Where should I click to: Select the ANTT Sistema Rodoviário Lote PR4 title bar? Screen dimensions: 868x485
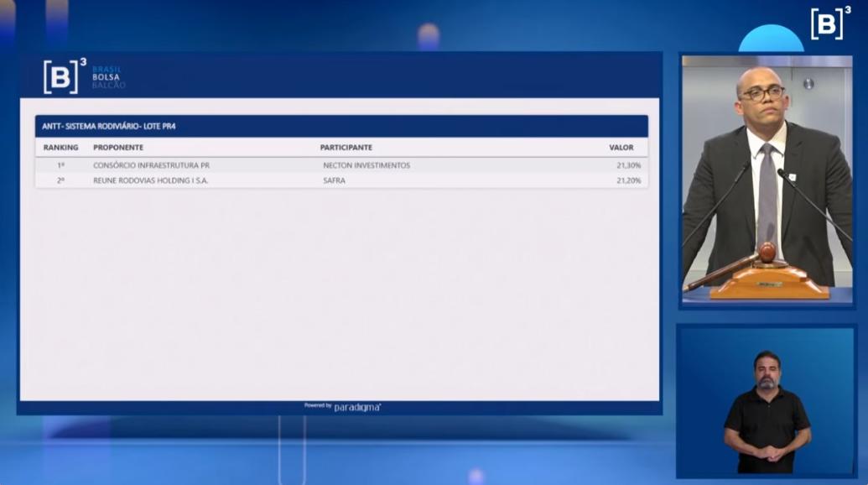point(341,126)
